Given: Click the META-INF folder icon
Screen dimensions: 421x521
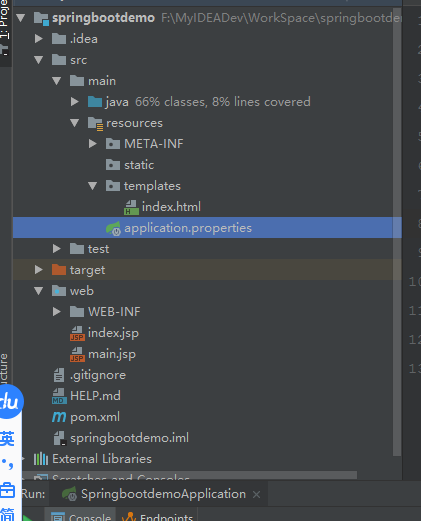Looking at the screenshot, I should point(113,144).
